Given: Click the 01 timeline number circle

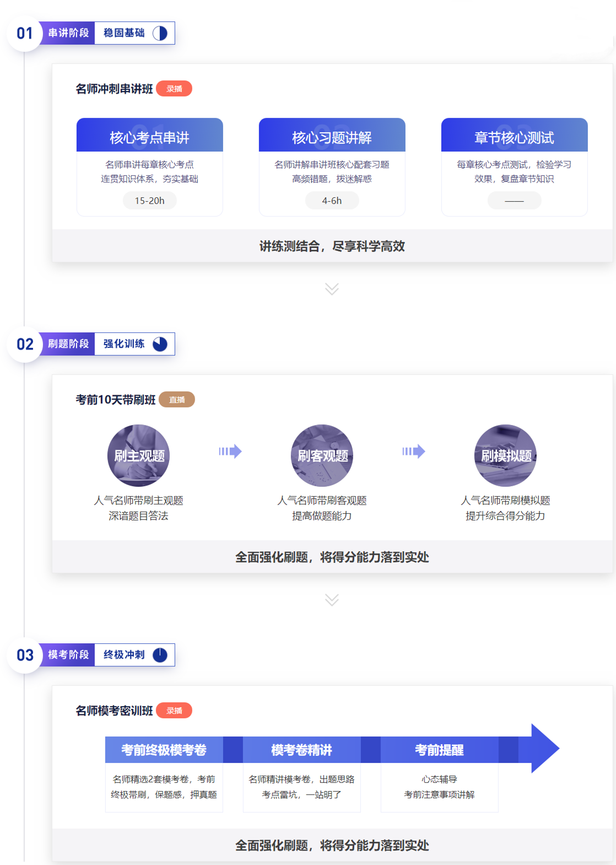Looking at the screenshot, I should 25,34.
